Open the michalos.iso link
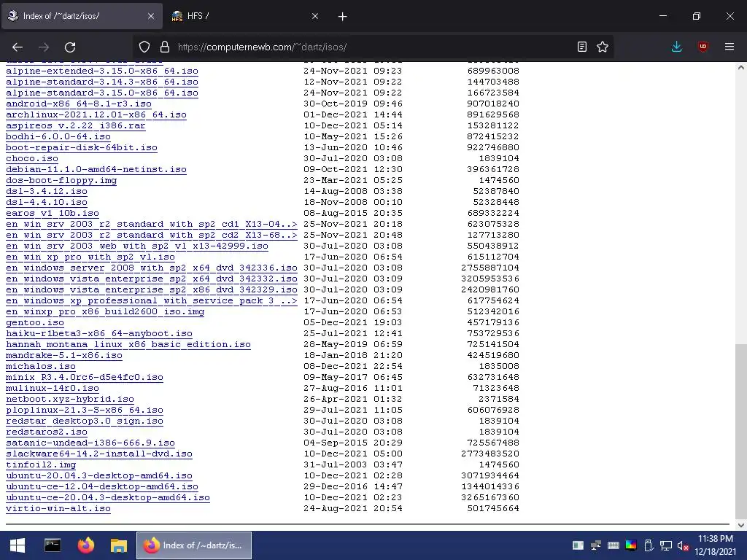This screenshot has height=560, width=747. click(x=41, y=367)
